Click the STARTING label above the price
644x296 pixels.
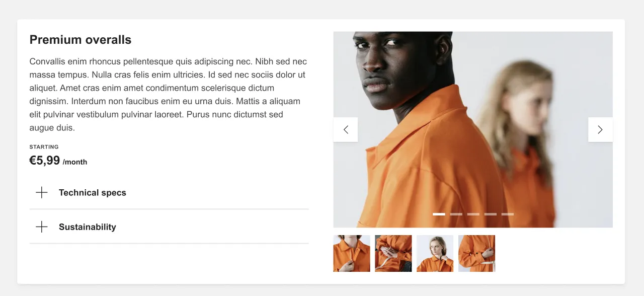click(44, 147)
